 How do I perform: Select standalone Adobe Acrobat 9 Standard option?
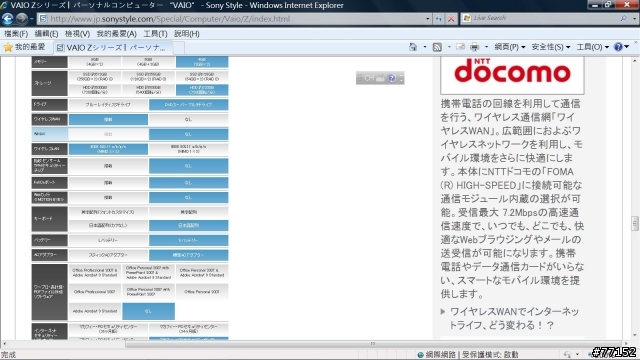point(95,311)
